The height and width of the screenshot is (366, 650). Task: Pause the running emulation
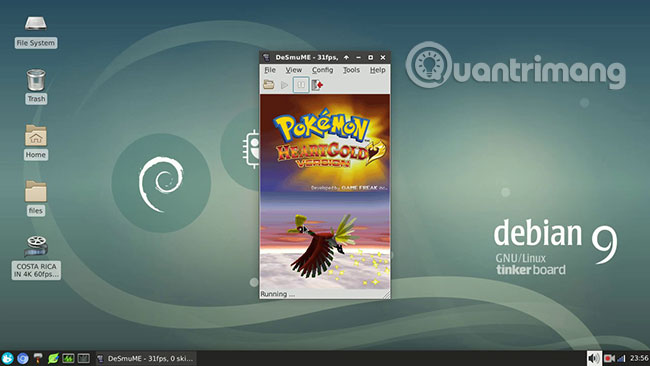(301, 85)
